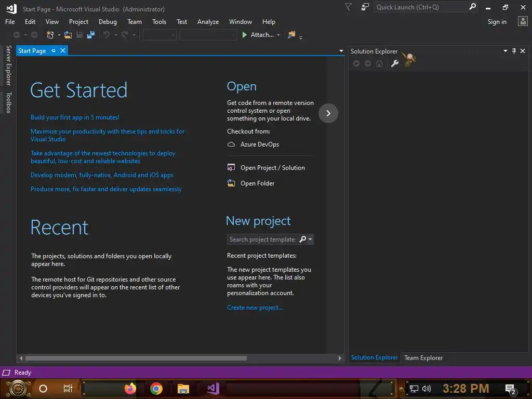This screenshot has height=399, width=532.
Task: Open Firefox from the taskbar
Action: (130, 389)
